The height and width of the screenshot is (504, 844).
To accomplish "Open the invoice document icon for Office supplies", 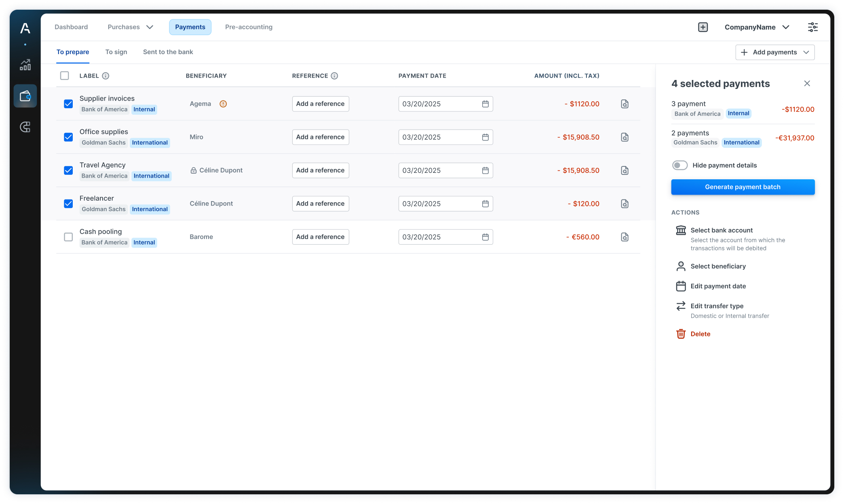I will (x=625, y=137).
